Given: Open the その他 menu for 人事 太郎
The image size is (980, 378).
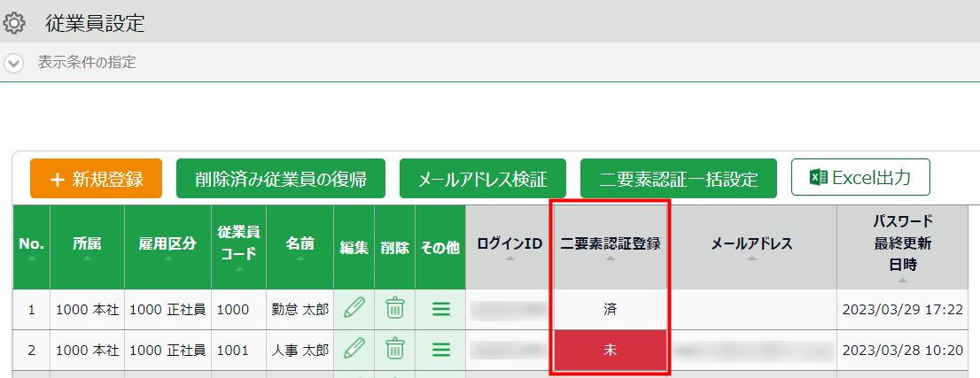Looking at the screenshot, I should coord(440,350).
